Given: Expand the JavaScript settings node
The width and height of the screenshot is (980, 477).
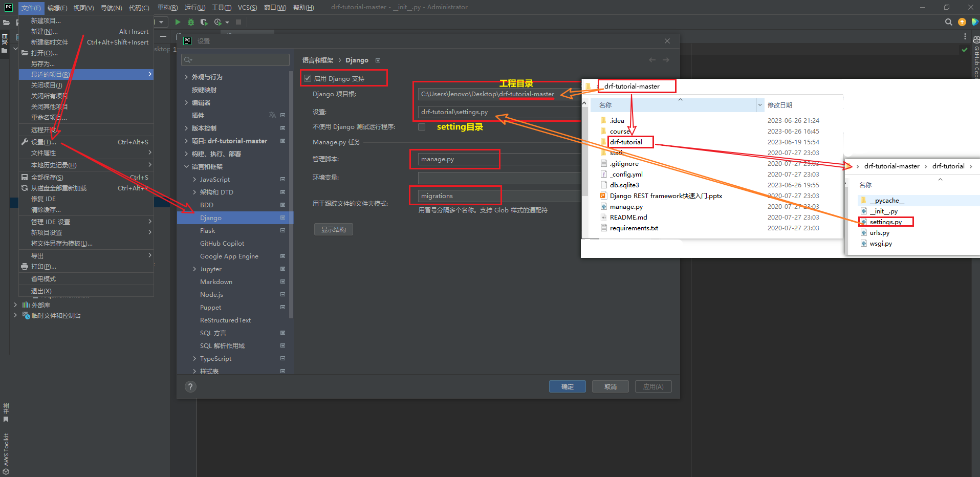Looking at the screenshot, I should (194, 179).
